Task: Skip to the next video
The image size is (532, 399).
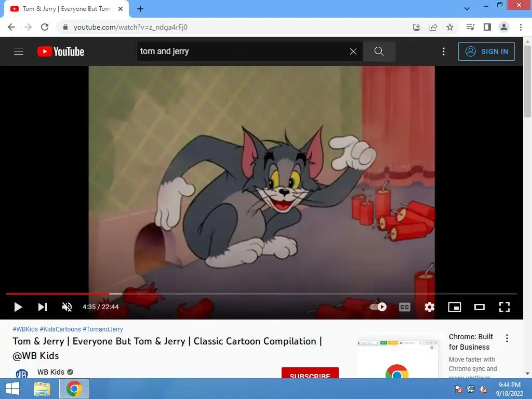Action: click(43, 307)
